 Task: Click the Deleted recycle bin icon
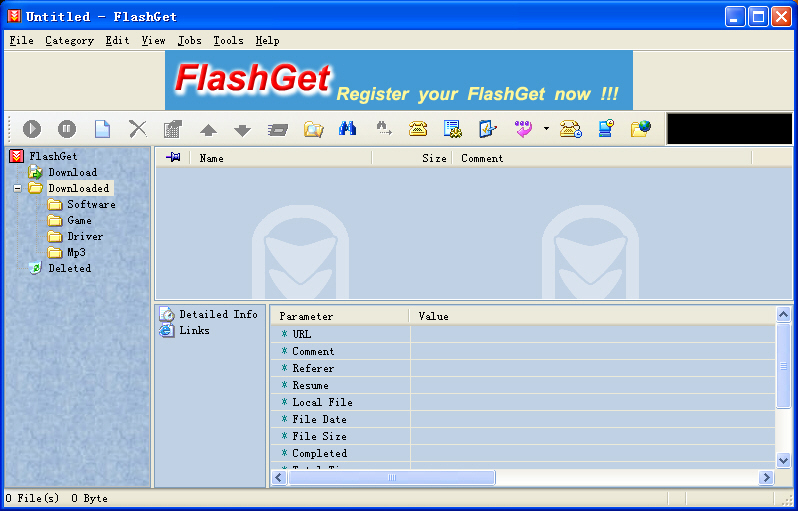(35, 268)
